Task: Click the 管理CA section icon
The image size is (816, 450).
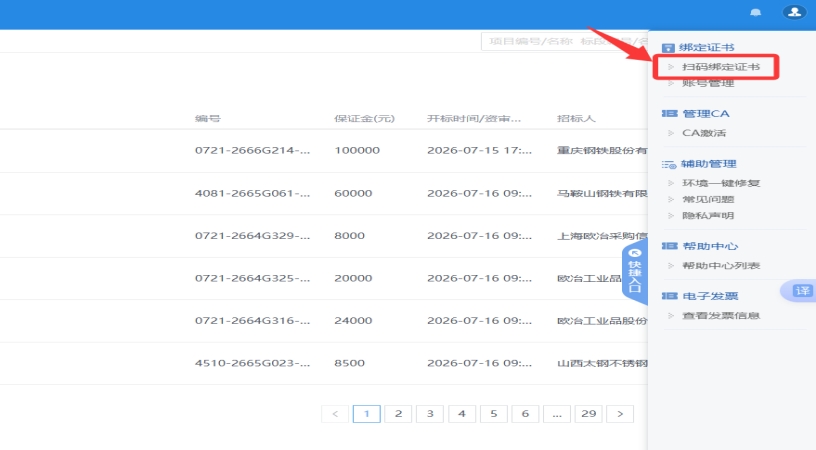Action: (669, 113)
